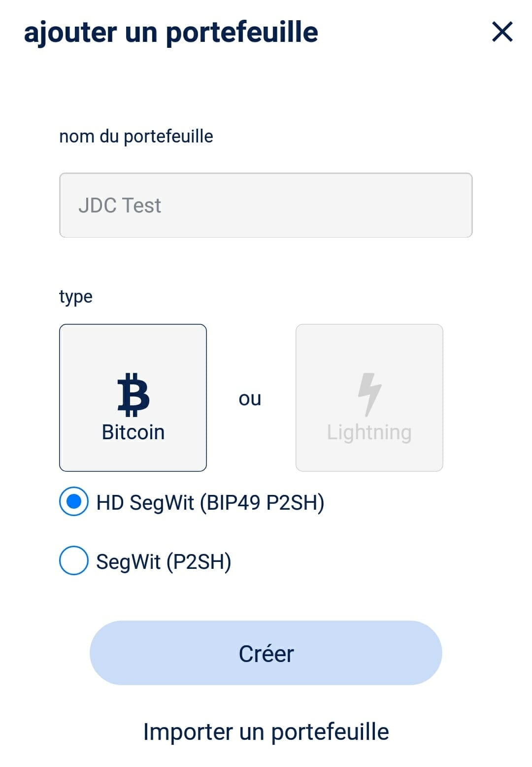Click the HD SegWit (BIP49 P2SH) label
Screen dimensions: 532x767
[210, 503]
